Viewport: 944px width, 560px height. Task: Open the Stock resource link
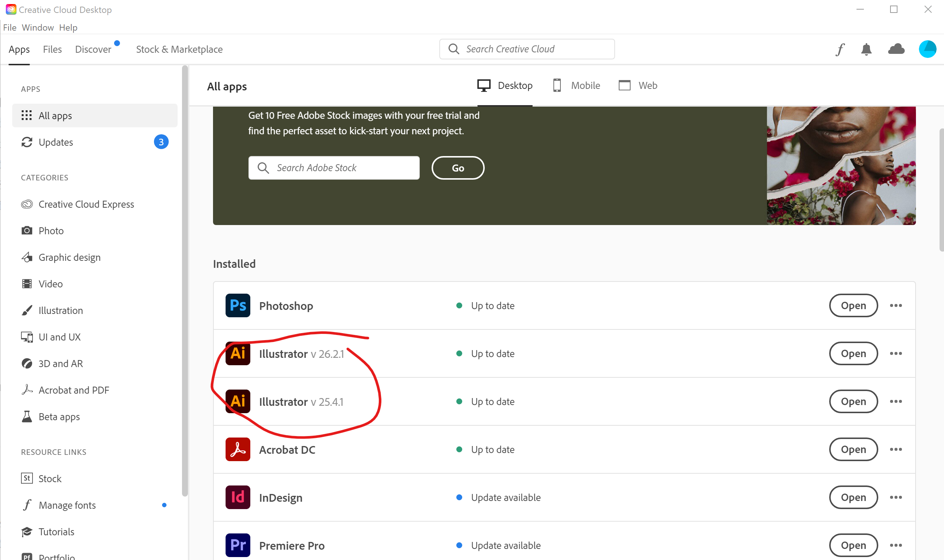click(42, 478)
